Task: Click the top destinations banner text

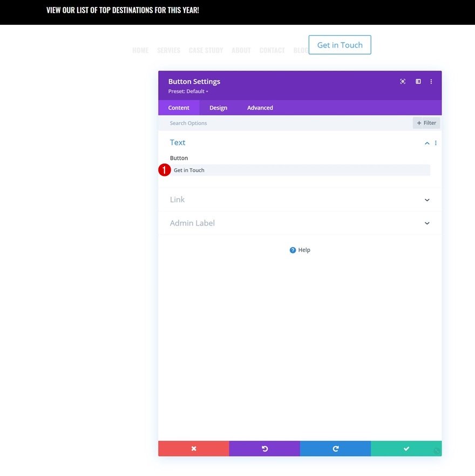Action: (x=123, y=10)
